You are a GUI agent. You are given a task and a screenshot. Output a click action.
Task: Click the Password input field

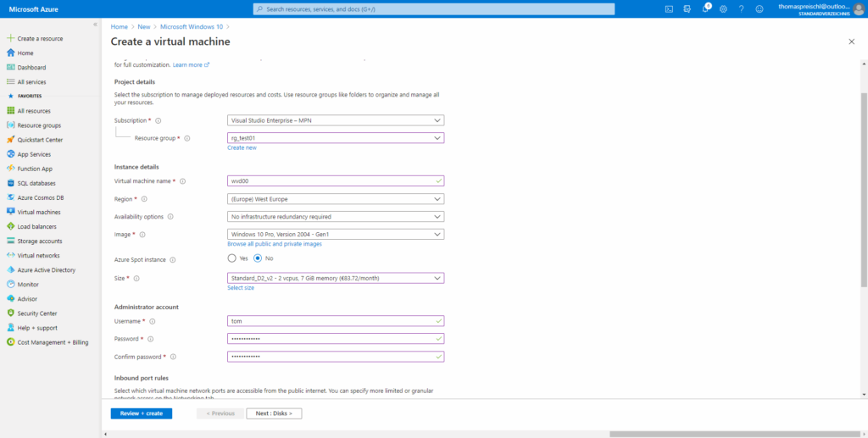click(336, 339)
